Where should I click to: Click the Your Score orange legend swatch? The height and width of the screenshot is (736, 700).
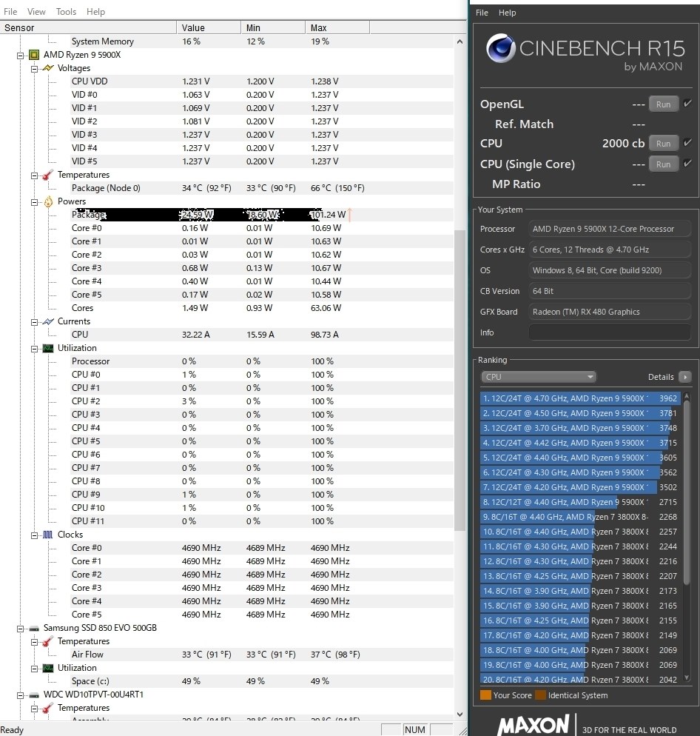(x=485, y=695)
